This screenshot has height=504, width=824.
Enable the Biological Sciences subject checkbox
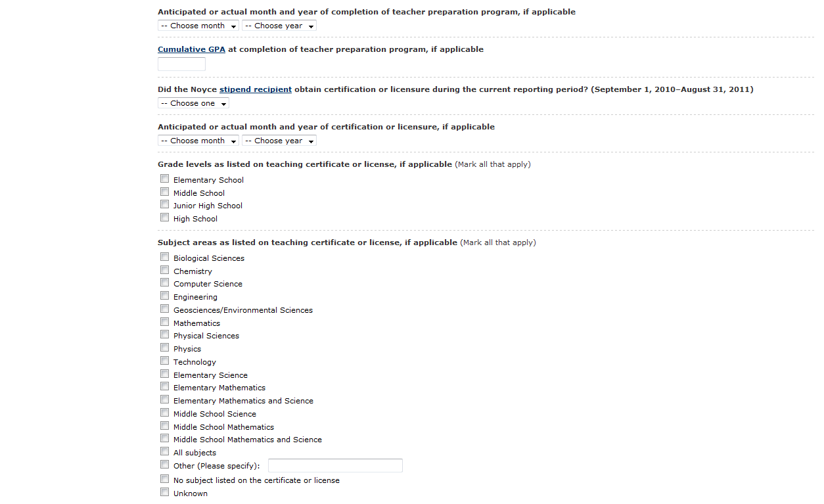click(x=164, y=257)
